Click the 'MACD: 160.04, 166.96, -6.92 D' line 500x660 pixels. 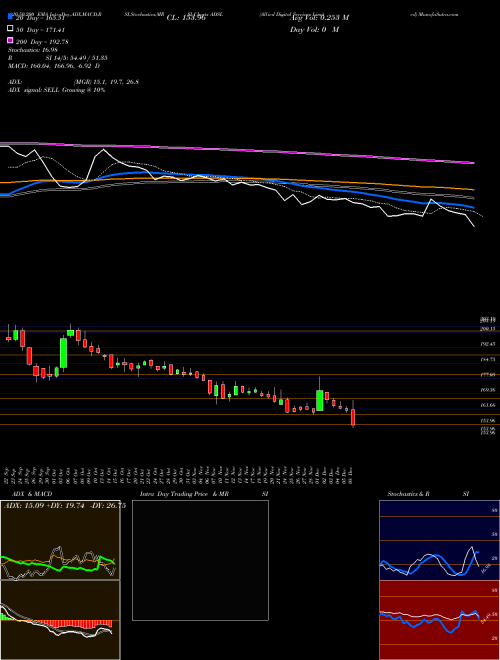[x=54, y=66]
